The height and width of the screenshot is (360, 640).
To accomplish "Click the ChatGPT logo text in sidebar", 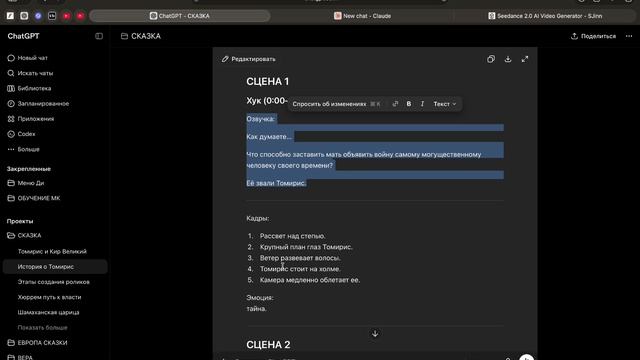I will 23,36.
